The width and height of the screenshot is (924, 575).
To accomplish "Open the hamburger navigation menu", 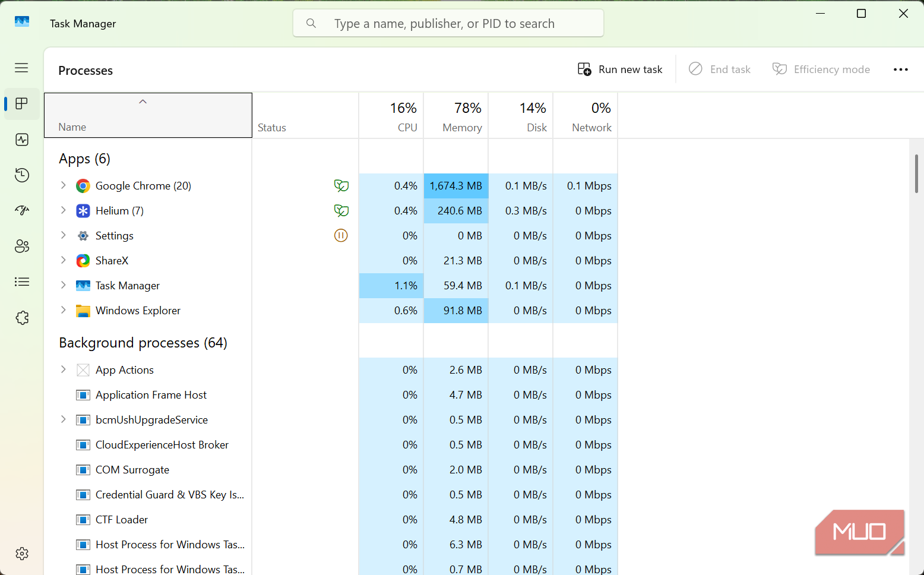I will tap(21, 68).
